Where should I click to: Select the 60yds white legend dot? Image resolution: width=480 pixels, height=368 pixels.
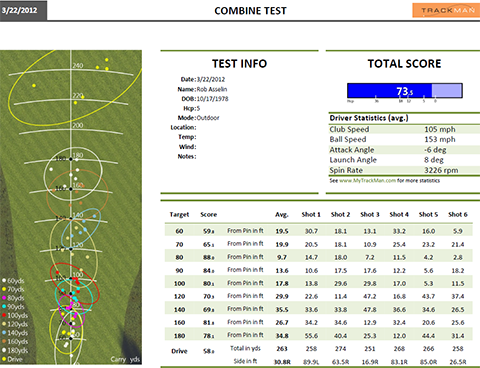tap(4, 281)
